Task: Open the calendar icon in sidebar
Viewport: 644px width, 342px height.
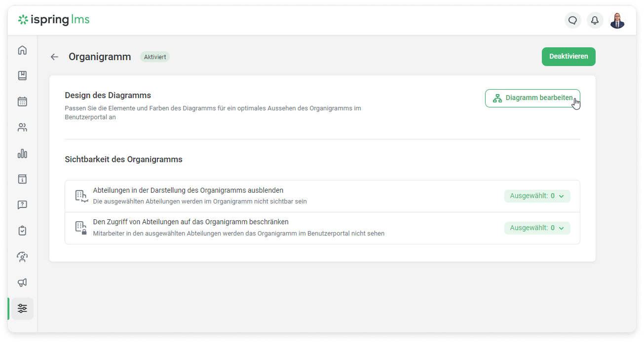Action: pos(22,102)
